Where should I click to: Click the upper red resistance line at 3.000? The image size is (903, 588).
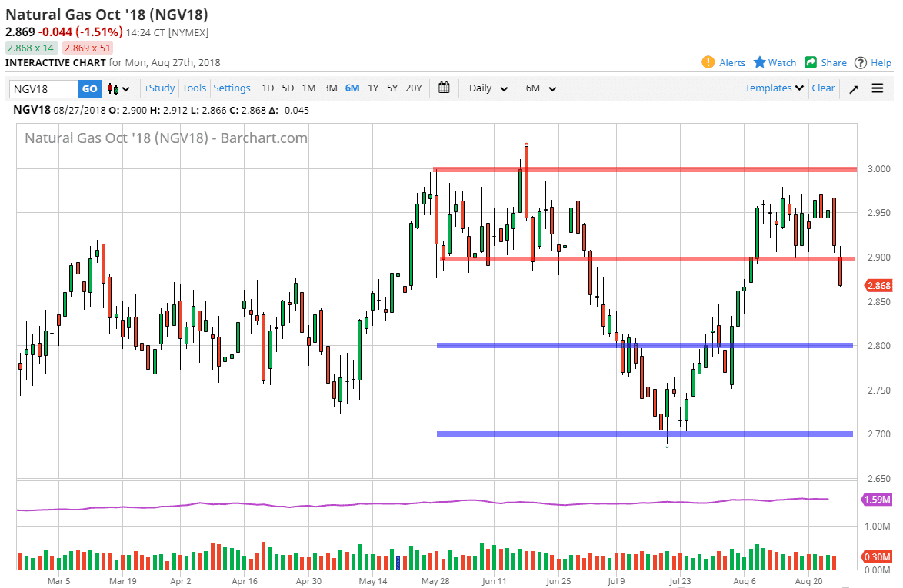(x=645, y=170)
